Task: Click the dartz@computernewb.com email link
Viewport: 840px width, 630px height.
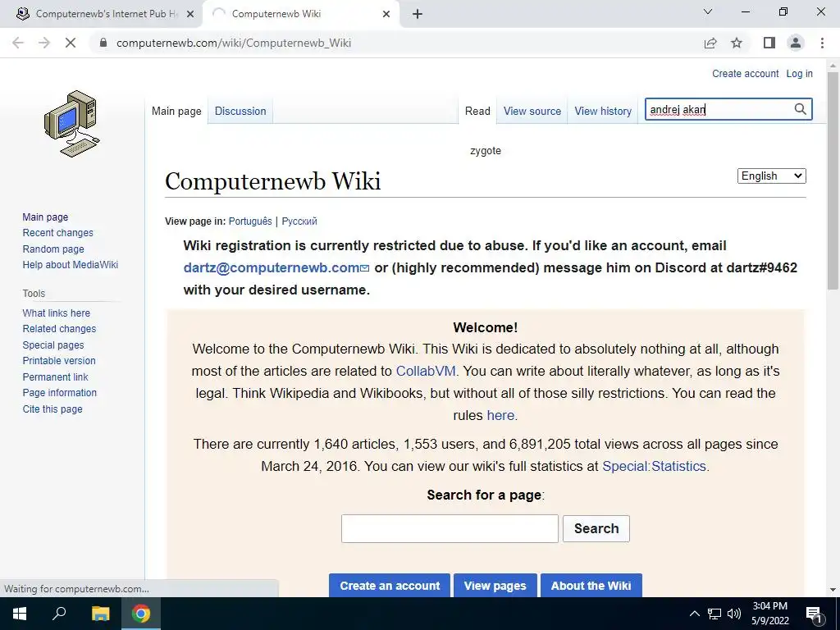Action: pos(276,268)
